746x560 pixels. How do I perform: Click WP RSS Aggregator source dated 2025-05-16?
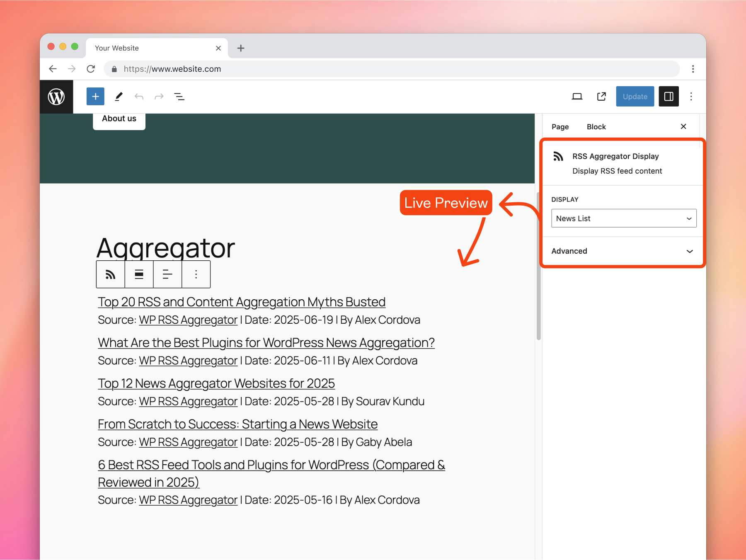[188, 500]
